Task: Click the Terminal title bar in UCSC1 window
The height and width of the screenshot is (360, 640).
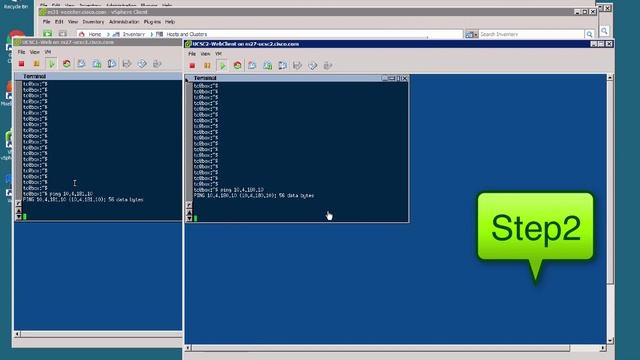Action: 98,76
